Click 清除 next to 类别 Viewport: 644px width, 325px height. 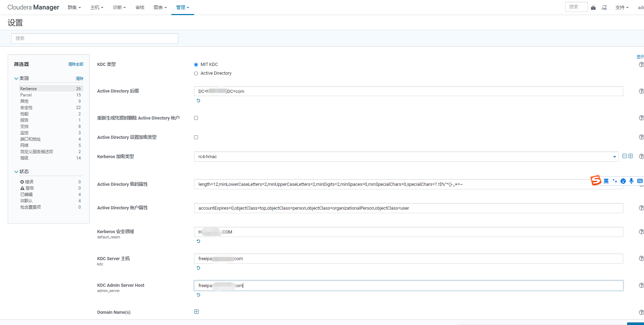click(x=80, y=79)
